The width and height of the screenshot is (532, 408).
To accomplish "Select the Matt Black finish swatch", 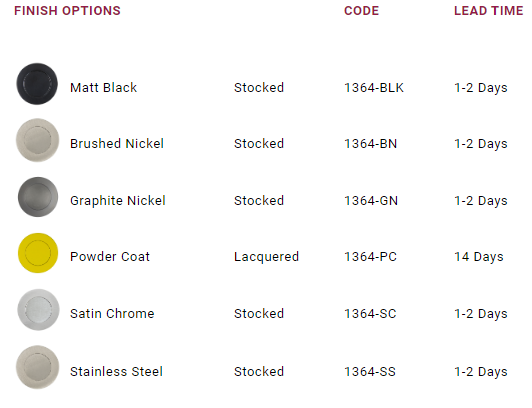I will coord(37,84).
